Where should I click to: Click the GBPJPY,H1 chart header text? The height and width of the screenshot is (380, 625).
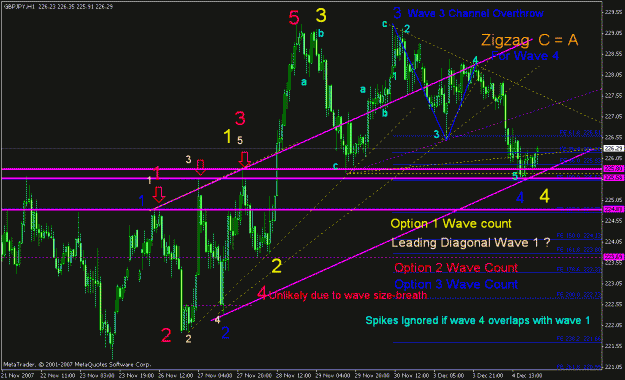[58, 6]
